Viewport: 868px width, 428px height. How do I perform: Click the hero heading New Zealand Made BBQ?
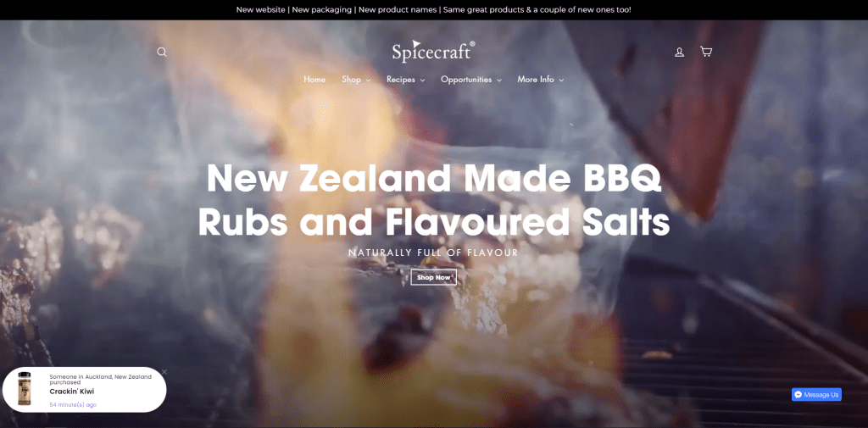point(433,178)
